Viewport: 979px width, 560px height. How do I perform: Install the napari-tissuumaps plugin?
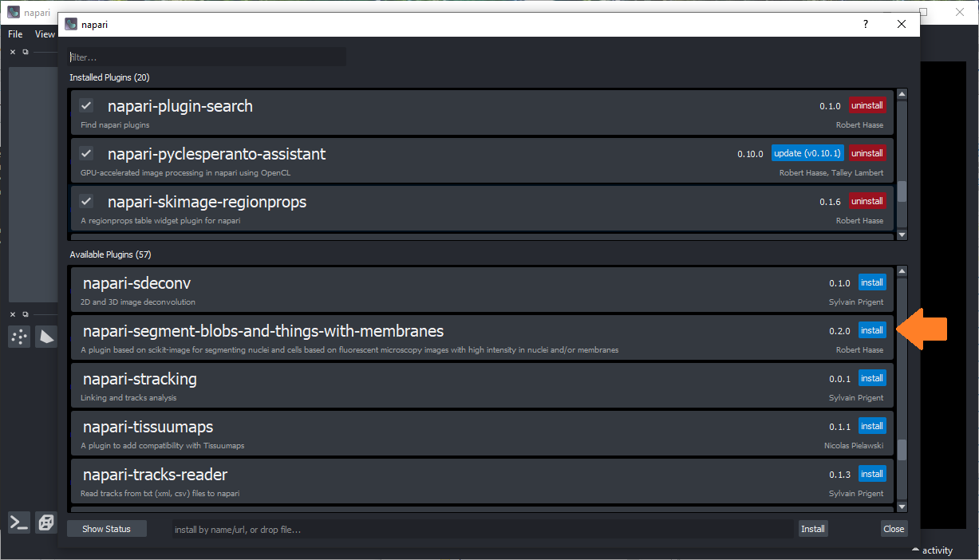(x=872, y=426)
